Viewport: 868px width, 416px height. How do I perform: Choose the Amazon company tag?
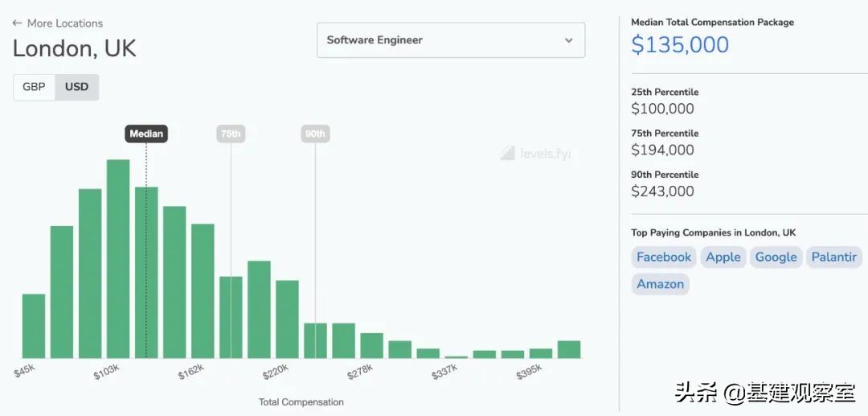click(660, 284)
